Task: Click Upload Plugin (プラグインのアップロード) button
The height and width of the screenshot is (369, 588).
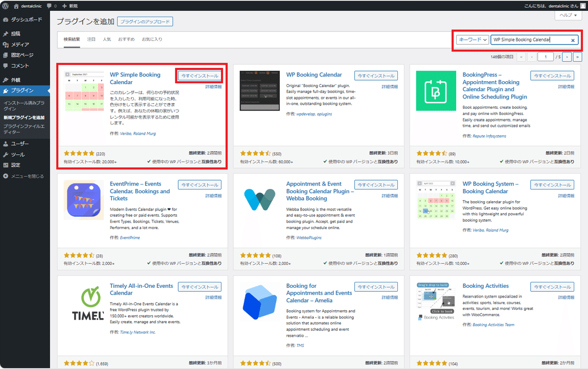Action: (x=145, y=22)
